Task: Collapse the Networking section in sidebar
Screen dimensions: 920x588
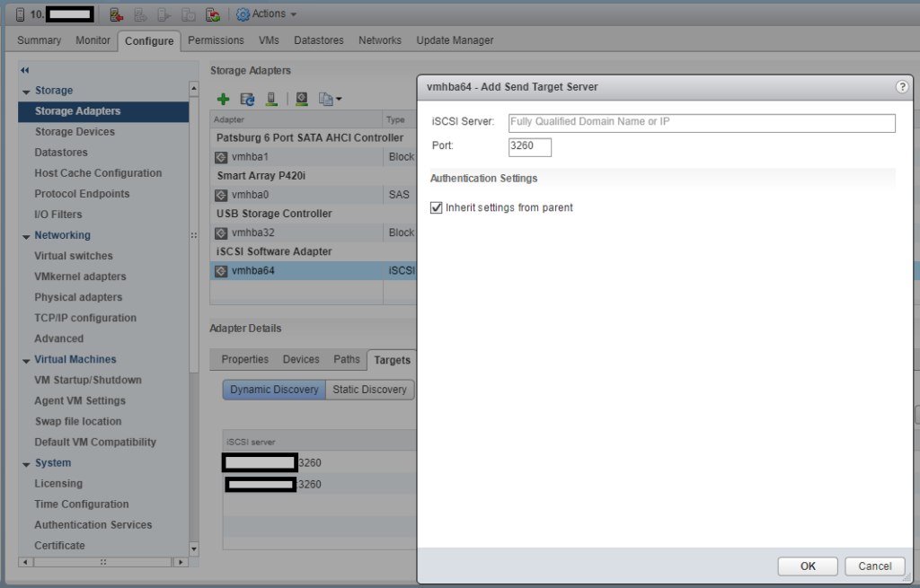Action: [26, 236]
